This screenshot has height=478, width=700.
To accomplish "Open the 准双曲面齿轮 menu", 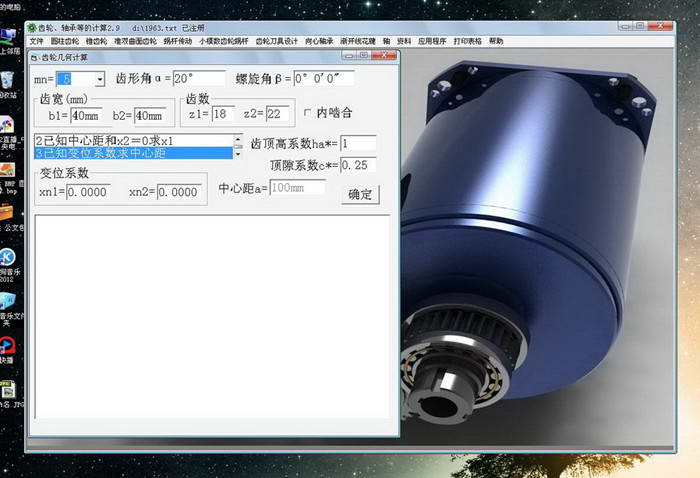I will 135,41.
